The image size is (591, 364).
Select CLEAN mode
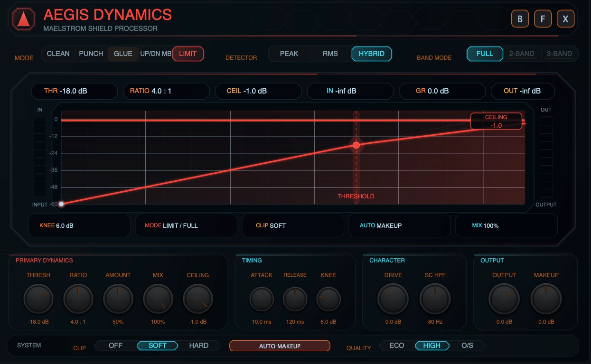[x=58, y=54]
